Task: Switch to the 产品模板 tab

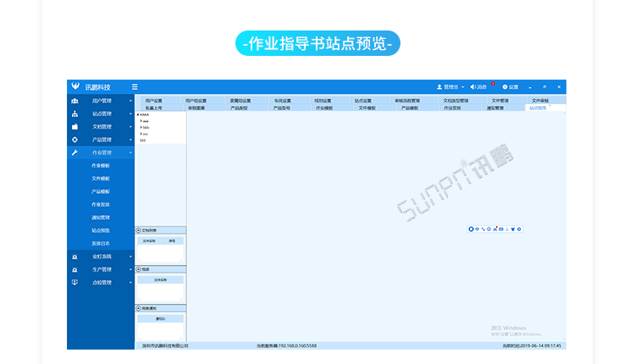Action: pyautogui.click(x=416, y=108)
